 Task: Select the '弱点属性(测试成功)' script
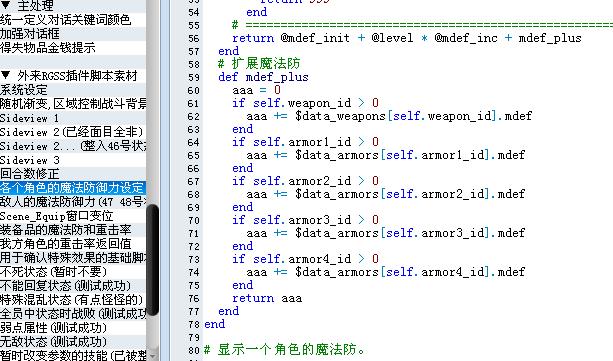pos(73,328)
